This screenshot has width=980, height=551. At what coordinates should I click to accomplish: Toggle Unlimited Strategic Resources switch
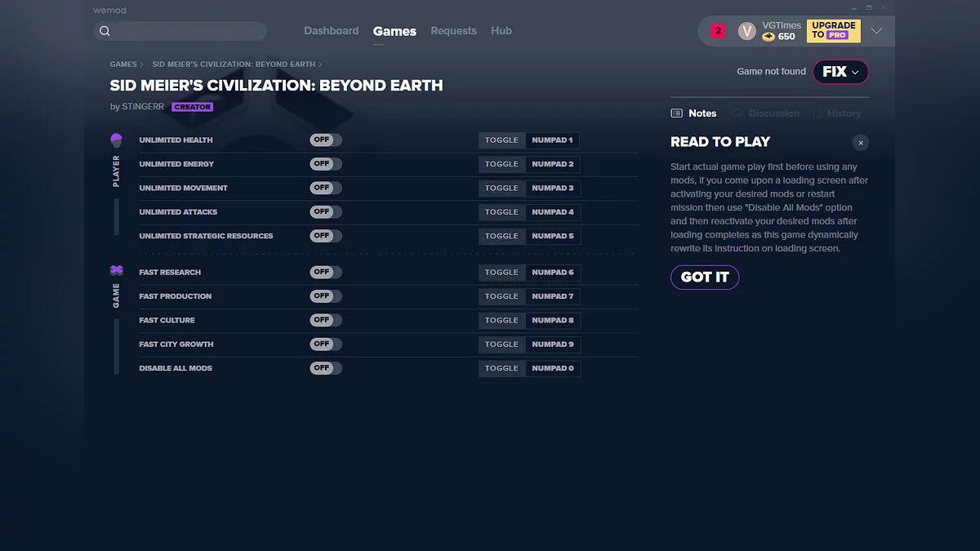click(x=326, y=236)
